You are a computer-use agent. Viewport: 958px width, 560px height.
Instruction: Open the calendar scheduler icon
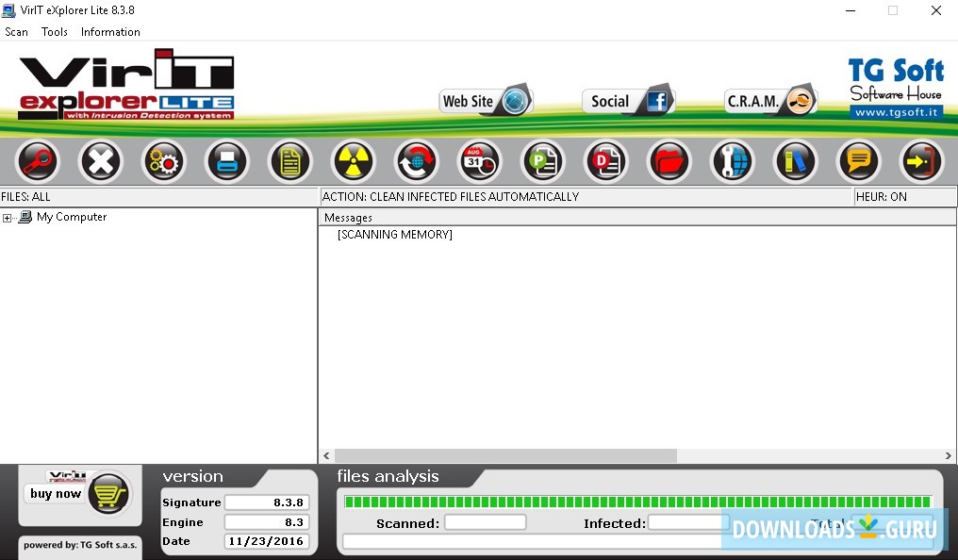click(480, 162)
